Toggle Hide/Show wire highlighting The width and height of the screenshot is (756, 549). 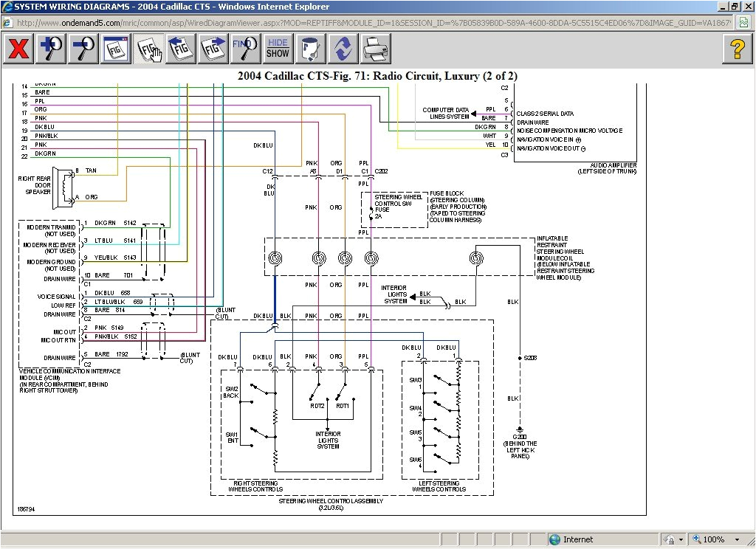pos(278,49)
